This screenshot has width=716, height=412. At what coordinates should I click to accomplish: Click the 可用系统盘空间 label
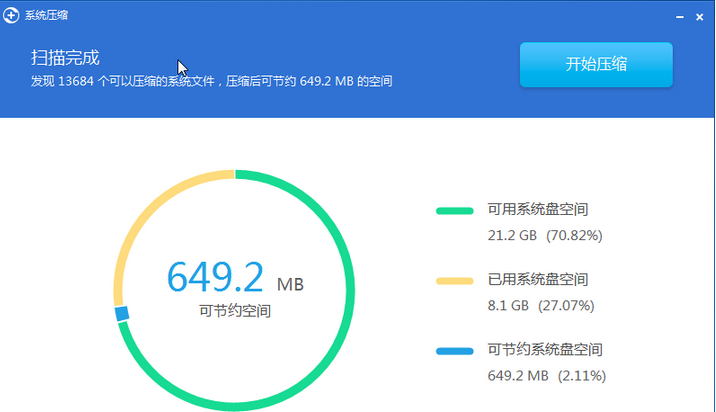[537, 210]
